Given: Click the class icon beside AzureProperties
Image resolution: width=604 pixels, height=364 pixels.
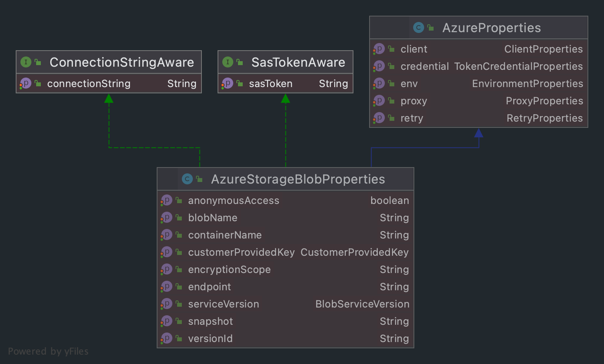Looking at the screenshot, I should [x=418, y=27].
